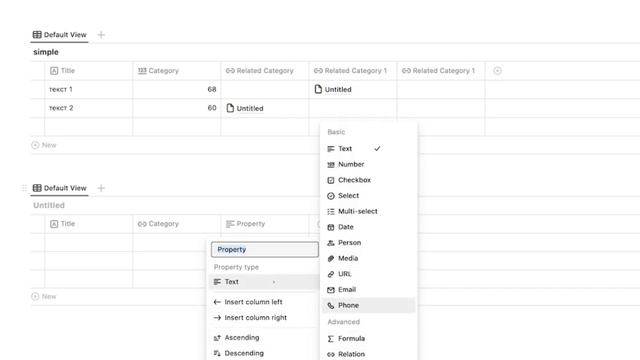Click the Phone handset icon
The image size is (640, 360).
tap(331, 305)
